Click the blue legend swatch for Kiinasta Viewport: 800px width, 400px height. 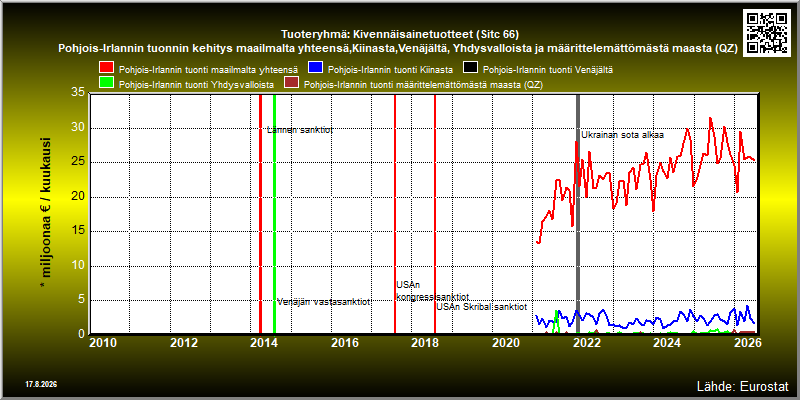coord(316,68)
